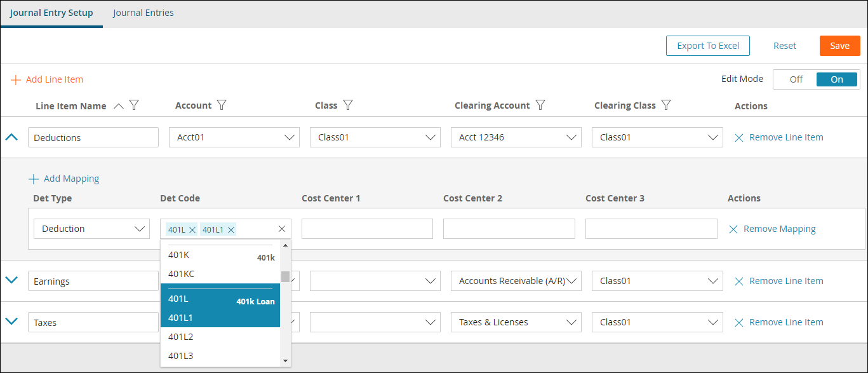
Task: Open Earnings Clearing Class dropdown
Action: point(657,281)
